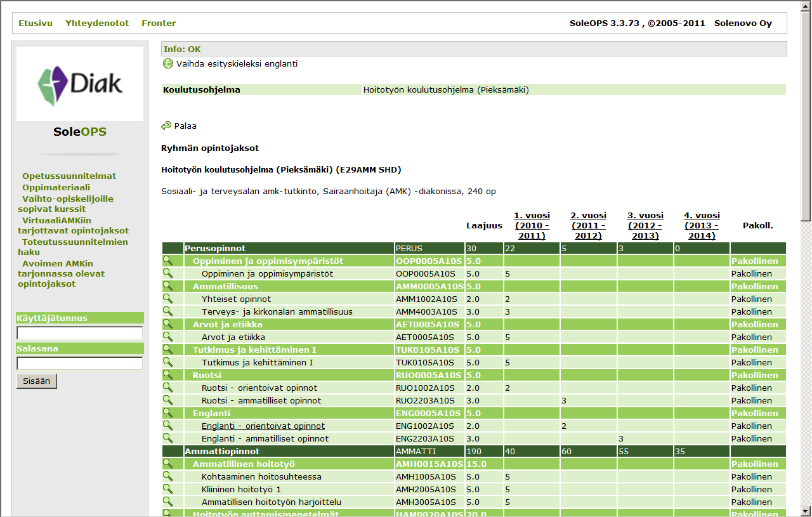The width and height of the screenshot is (812, 517).
Task: Click the 4. vuosi (2013 - 2014) header
Action: tap(702, 225)
